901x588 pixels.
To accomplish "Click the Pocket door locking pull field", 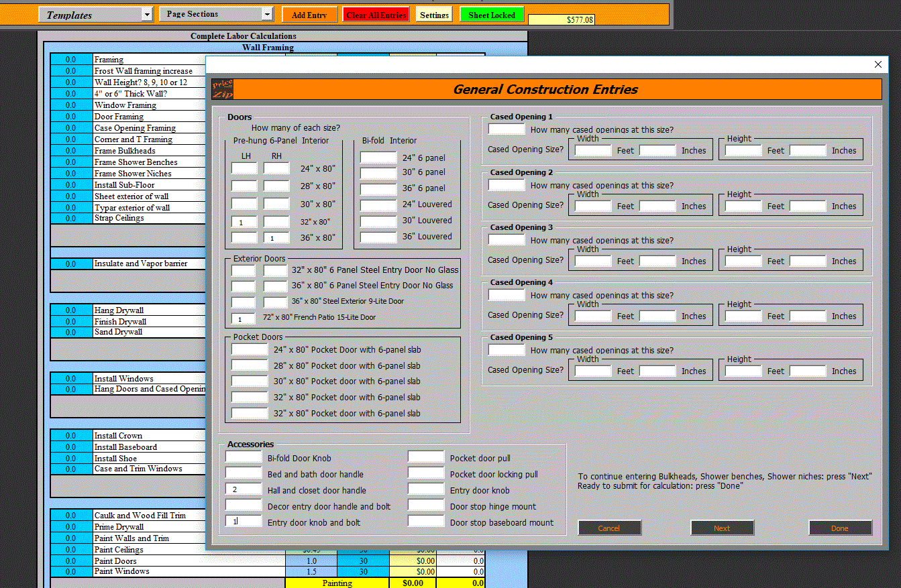I will pos(426,473).
